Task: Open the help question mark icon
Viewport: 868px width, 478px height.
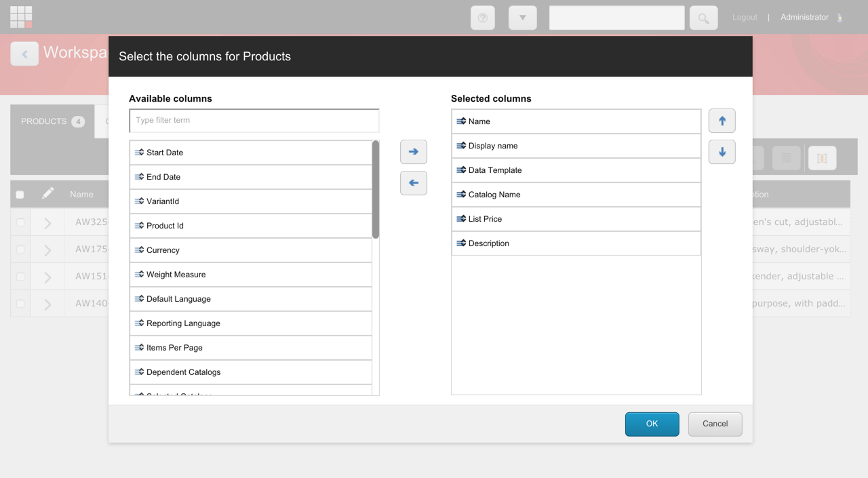Action: (x=483, y=18)
